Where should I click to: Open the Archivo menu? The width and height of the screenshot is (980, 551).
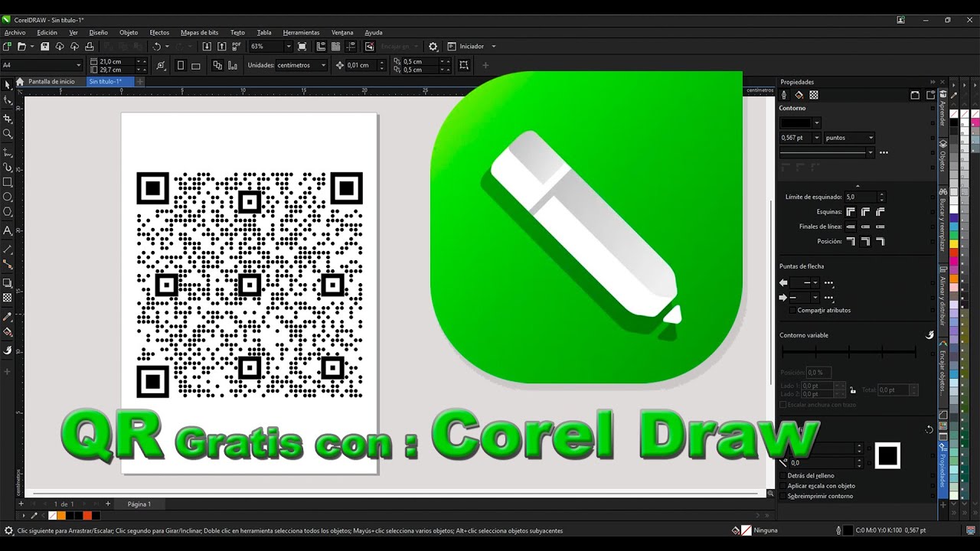coord(15,33)
